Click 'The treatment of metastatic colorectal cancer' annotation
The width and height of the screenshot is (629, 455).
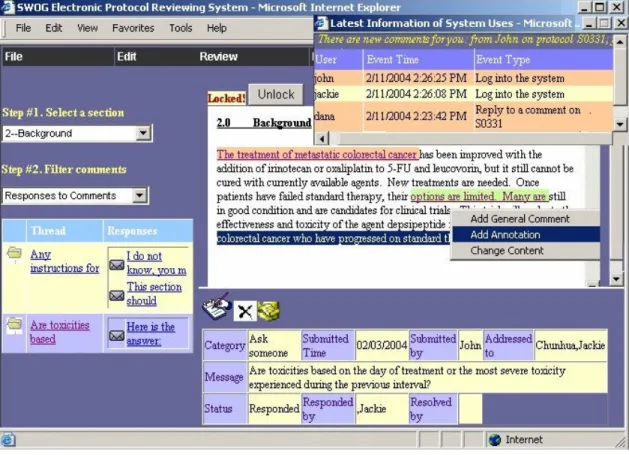click(317, 154)
